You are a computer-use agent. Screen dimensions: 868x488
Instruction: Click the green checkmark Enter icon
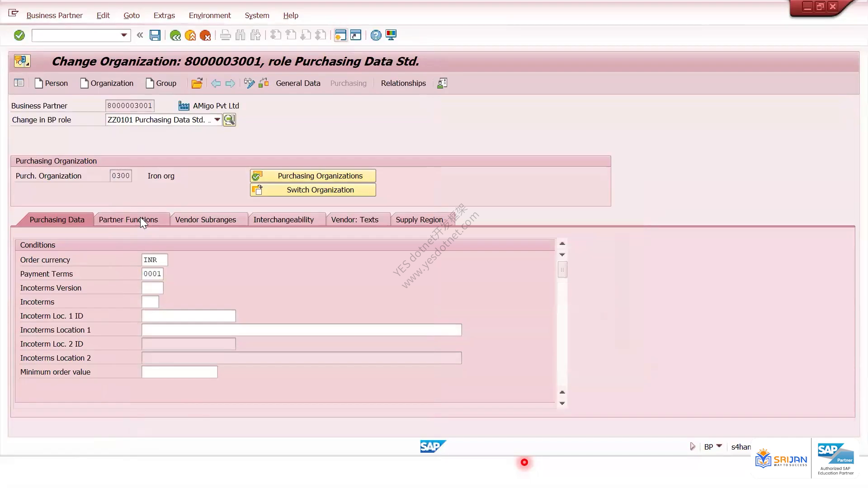click(19, 35)
